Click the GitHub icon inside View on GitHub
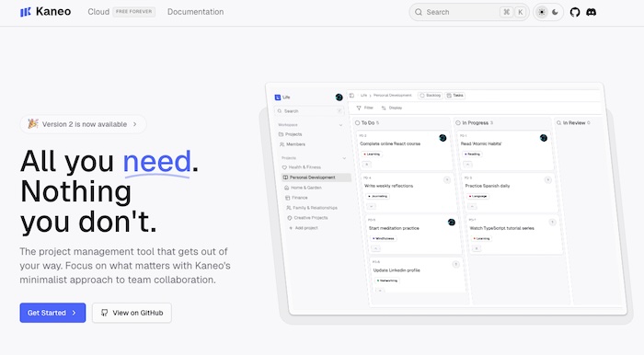Viewport: 644px width, 355px height. (x=104, y=313)
